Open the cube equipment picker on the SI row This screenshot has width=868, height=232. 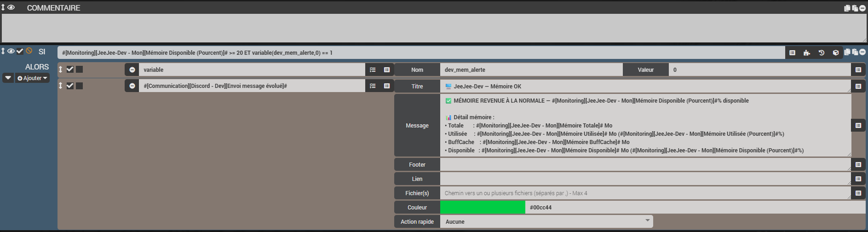(836, 52)
